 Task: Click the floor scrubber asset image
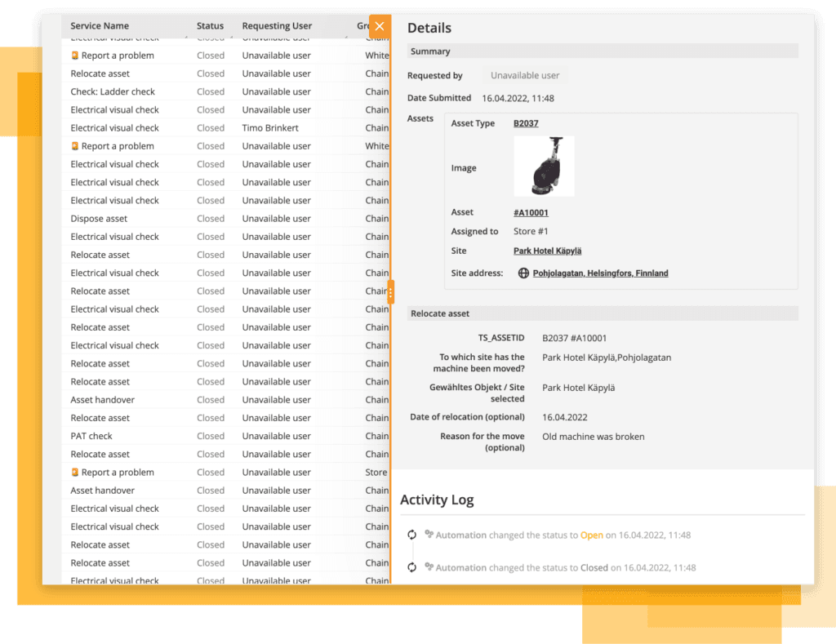pos(544,167)
